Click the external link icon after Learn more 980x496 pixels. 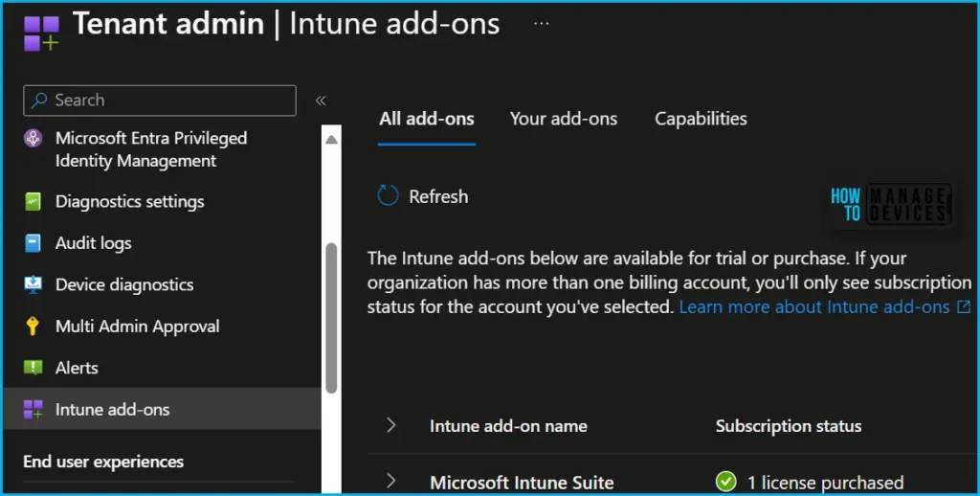tap(963, 306)
